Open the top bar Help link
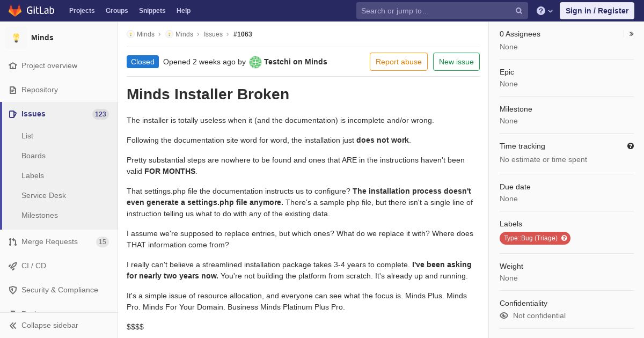The height and width of the screenshot is (338, 644). point(184,11)
